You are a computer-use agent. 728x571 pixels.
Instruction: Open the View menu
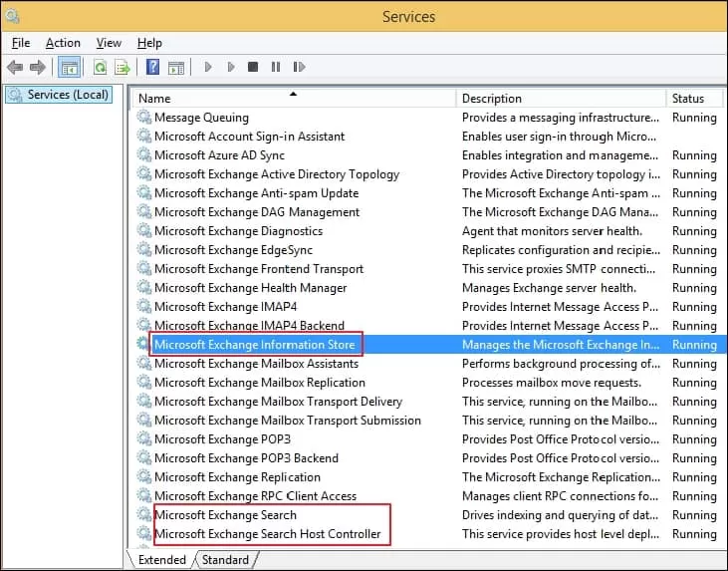[109, 43]
